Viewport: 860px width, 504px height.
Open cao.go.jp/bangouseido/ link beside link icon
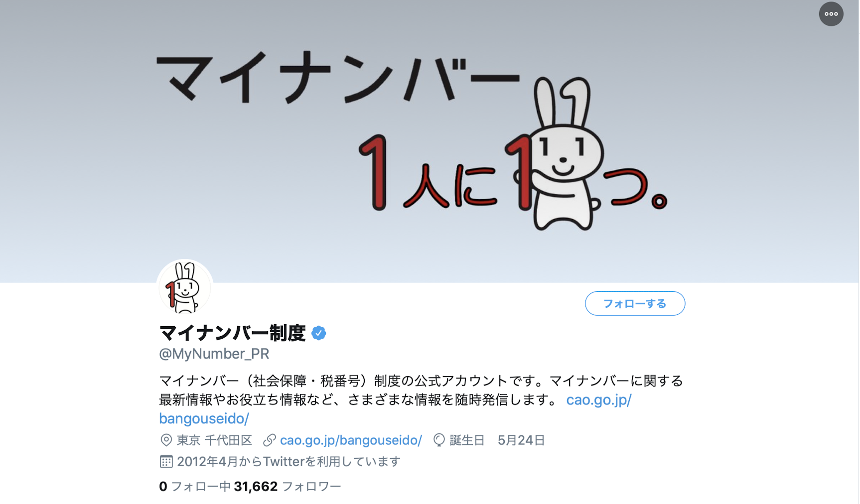point(351,440)
